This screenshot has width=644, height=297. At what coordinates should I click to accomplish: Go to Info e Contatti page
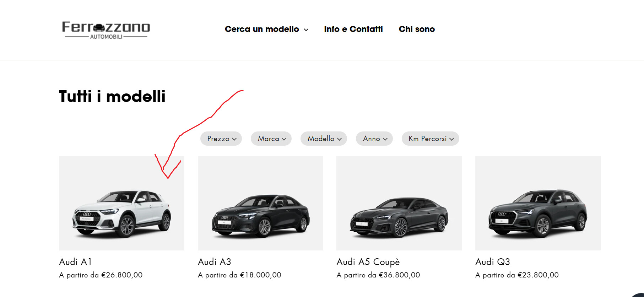[x=353, y=29]
